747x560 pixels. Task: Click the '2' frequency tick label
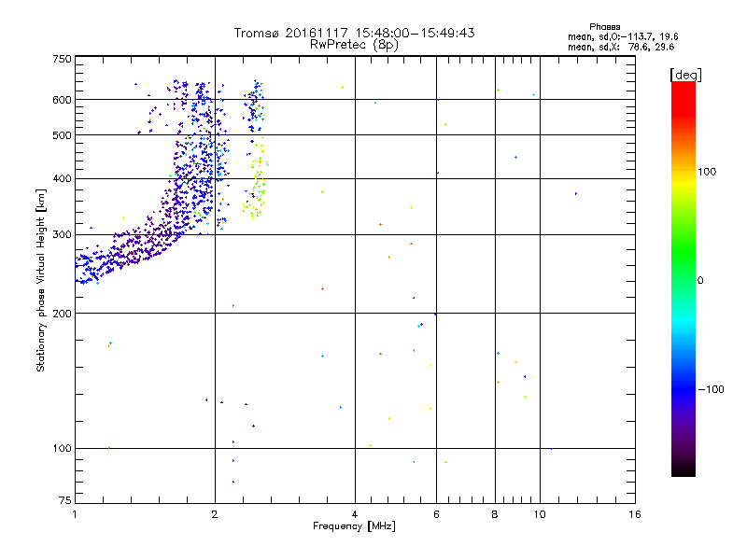coord(215,514)
